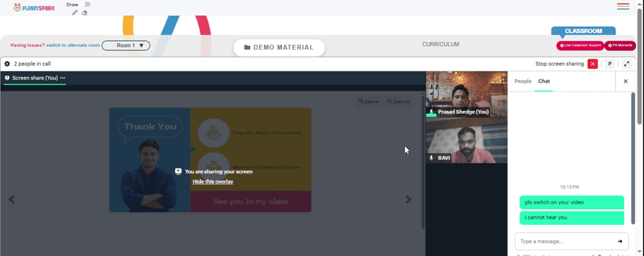Screen dimensions: 644x256
Task: Click the chat panel scrollbar
Action: point(633,159)
